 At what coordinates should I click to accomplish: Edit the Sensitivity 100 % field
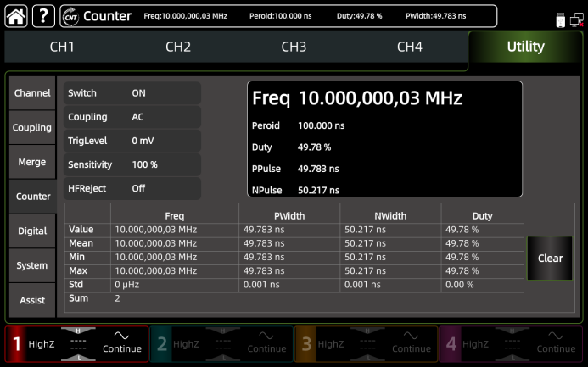(132, 164)
